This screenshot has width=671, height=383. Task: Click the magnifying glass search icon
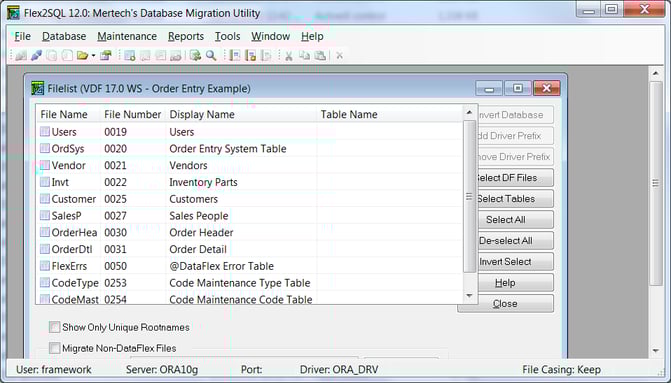tap(211, 56)
